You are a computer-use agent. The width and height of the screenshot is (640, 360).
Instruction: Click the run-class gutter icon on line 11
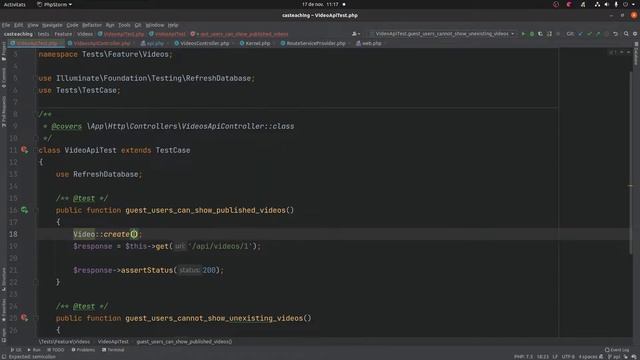click(x=24, y=150)
